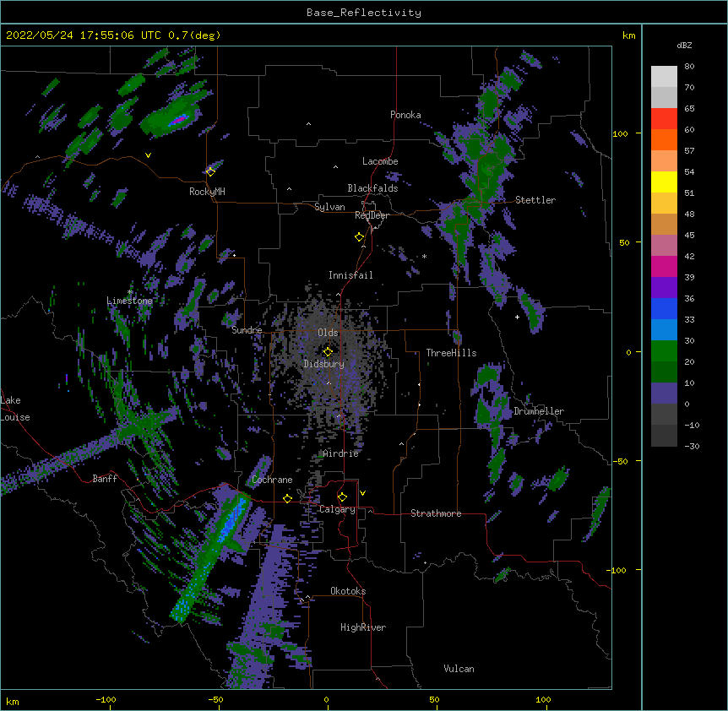Click the yellow diamond marker below Cochrane
This screenshot has height=711, width=728.
[x=287, y=498]
